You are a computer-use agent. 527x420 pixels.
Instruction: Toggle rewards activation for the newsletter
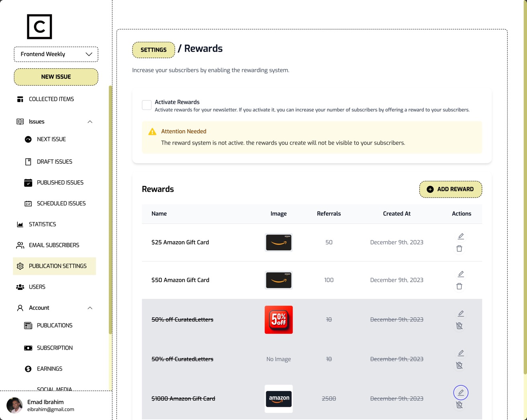(x=147, y=105)
